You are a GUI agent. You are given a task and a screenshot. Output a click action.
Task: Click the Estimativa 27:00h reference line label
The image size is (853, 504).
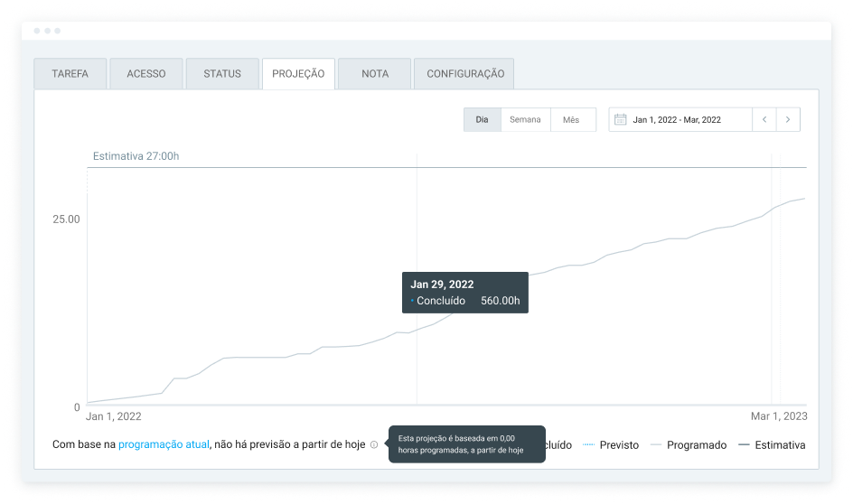pyautogui.click(x=136, y=156)
